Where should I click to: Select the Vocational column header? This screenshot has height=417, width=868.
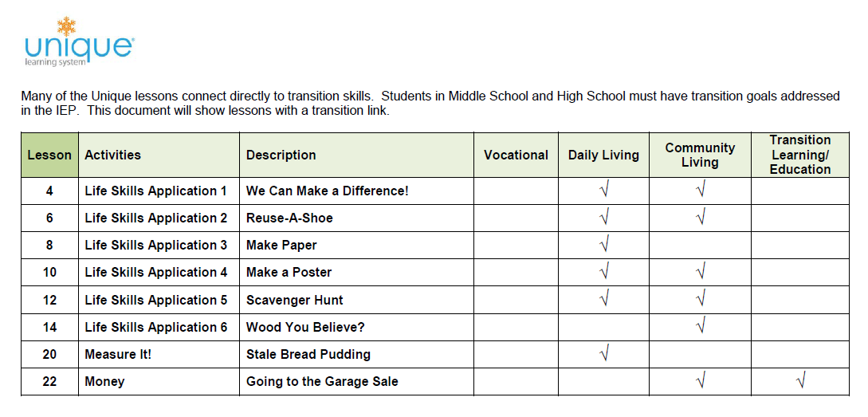(x=516, y=155)
